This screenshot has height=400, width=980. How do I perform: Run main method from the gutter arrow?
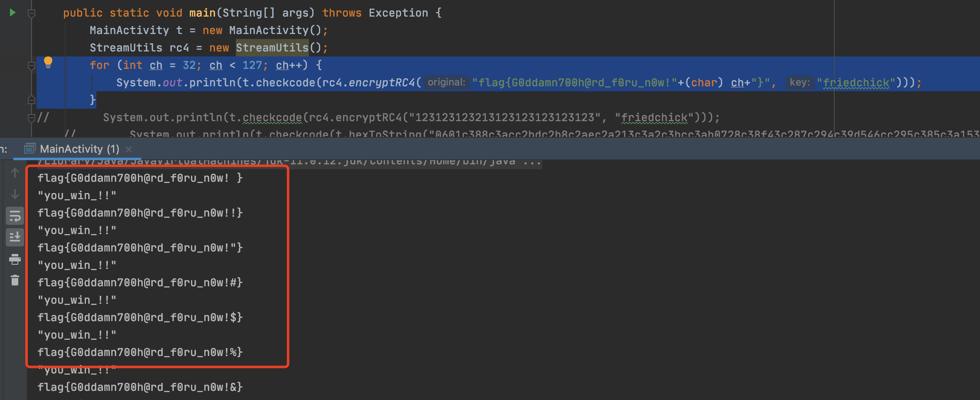(x=12, y=13)
